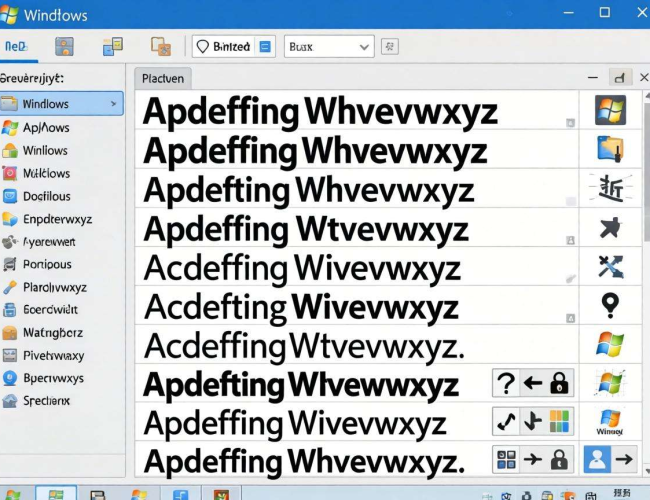Click the Ponipous printer icon
650x500 pixels.
(x=10, y=264)
